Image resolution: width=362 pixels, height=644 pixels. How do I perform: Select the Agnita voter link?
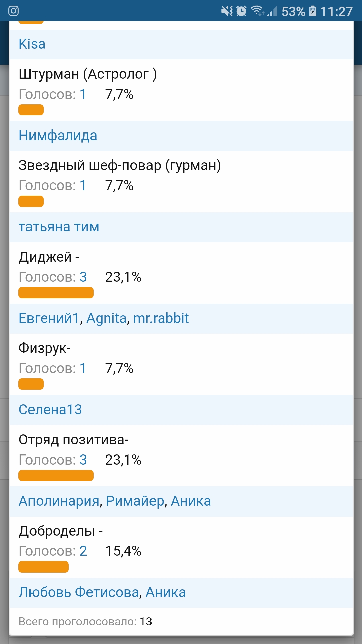pyautogui.click(x=106, y=318)
